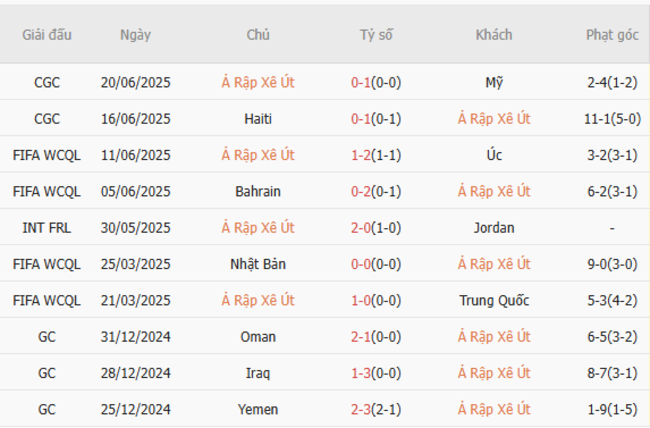Viewport: 650px width, 428px height.
Task: Click the 11-1(5-0) corner kicks value
Action: pyautogui.click(x=612, y=118)
